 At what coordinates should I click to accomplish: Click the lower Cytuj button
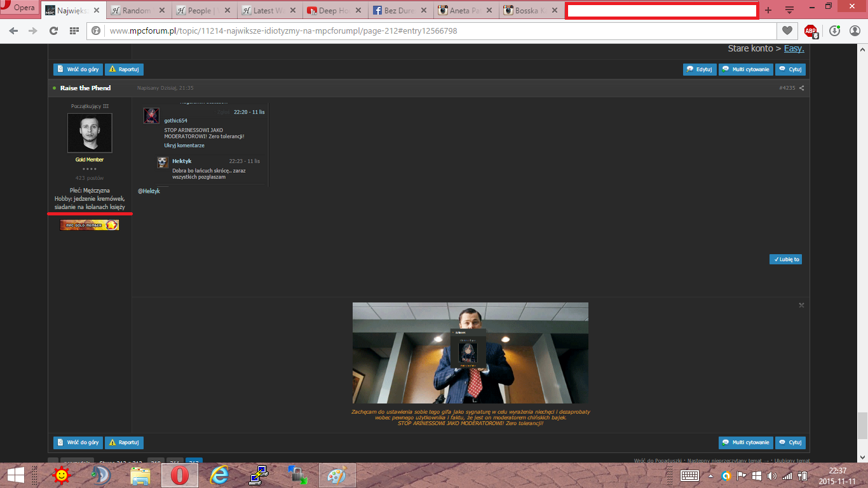click(x=790, y=442)
